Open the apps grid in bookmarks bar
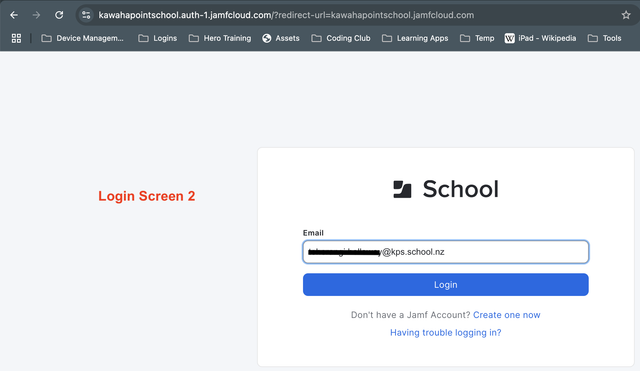This screenshot has width=640, height=371. click(16, 38)
